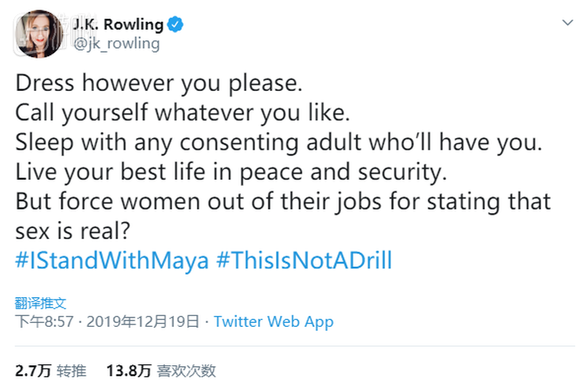Click the blue verified badge
Viewport: 588px width, 392px height.
(175, 24)
